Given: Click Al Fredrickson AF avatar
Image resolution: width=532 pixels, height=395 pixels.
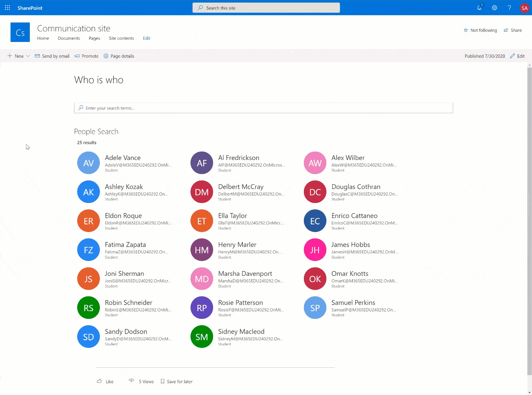Looking at the screenshot, I should click(202, 163).
